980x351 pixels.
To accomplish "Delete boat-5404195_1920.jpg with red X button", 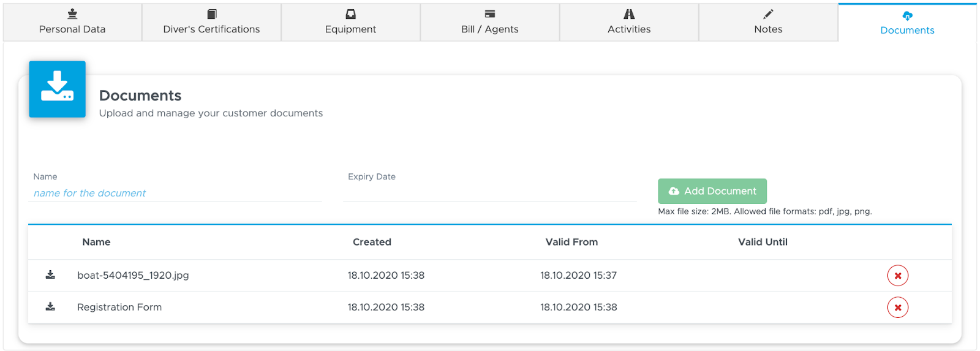I will [x=898, y=276].
